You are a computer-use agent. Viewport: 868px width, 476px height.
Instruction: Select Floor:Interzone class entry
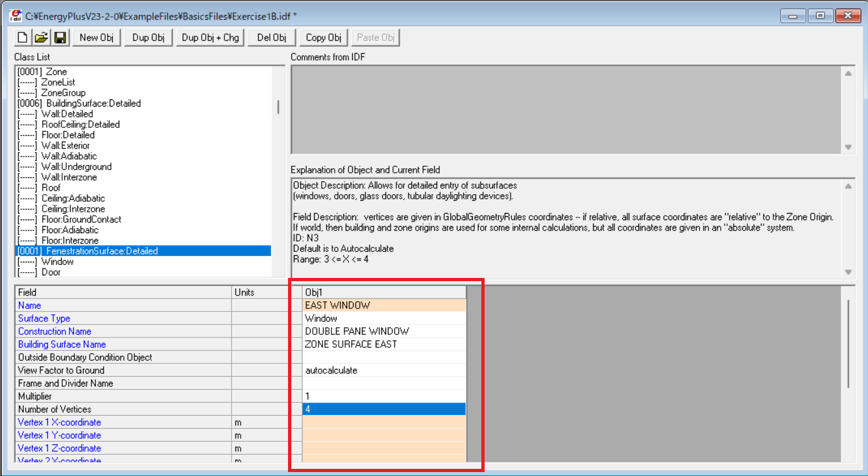click(x=143, y=240)
